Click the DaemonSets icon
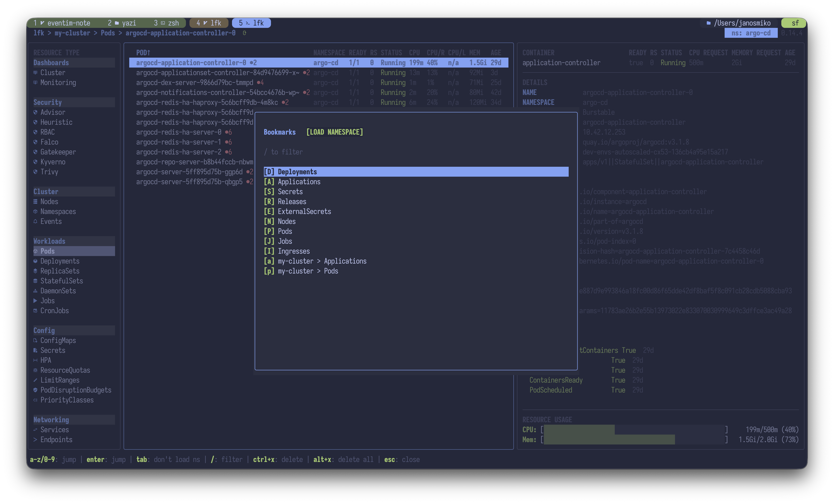The image size is (834, 504). click(35, 291)
